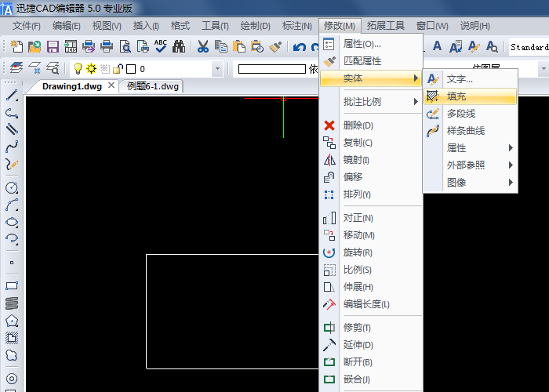The height and width of the screenshot is (392, 549).
Task: Select 修剪(T) menu entry
Action: [x=370, y=328]
